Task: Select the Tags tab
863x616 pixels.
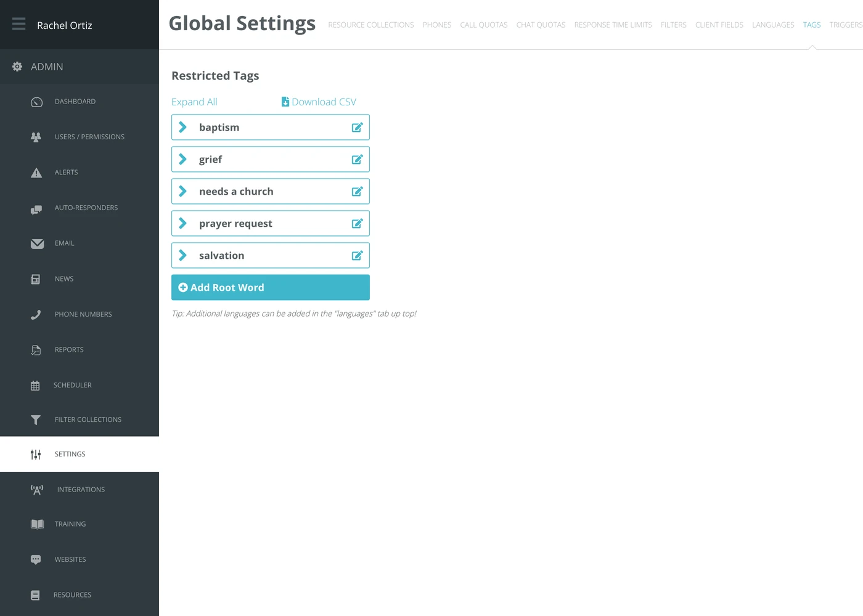Action: click(811, 25)
